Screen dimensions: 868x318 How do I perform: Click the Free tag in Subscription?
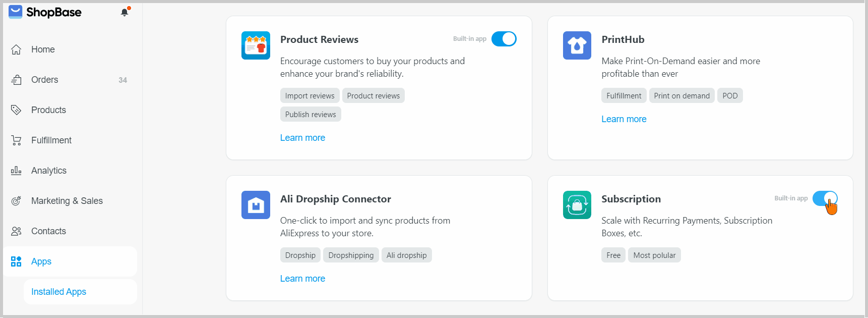[613, 255]
